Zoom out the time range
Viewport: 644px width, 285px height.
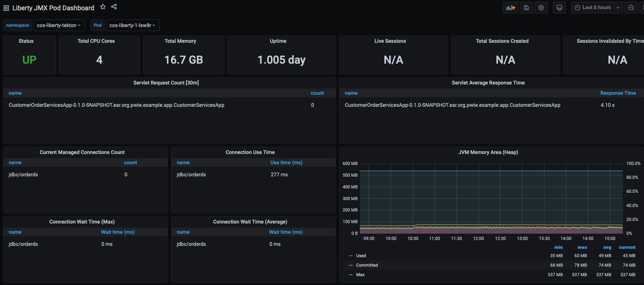pyautogui.click(x=631, y=8)
